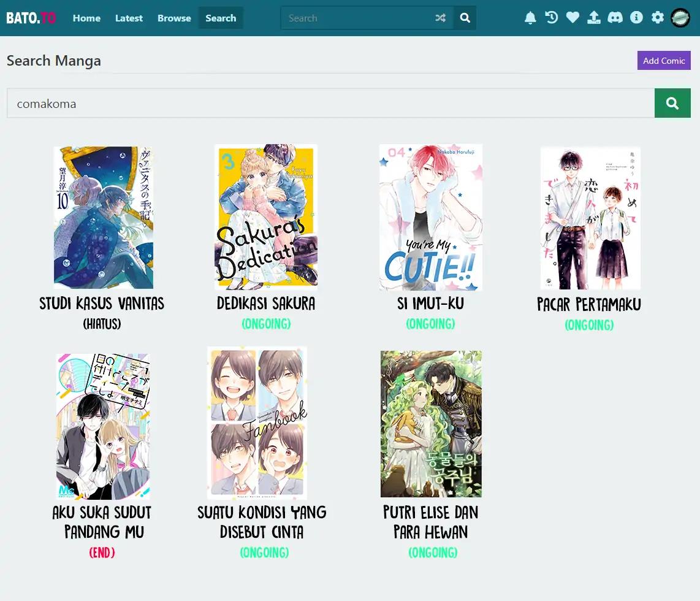700x601 pixels.
Task: View your reading history icon
Action: (551, 17)
